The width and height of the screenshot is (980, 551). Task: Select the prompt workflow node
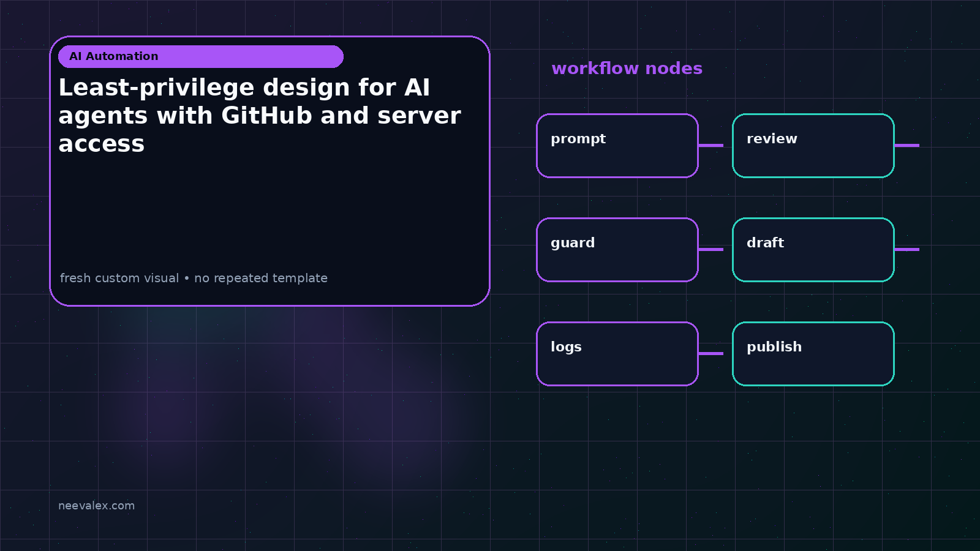pos(617,146)
